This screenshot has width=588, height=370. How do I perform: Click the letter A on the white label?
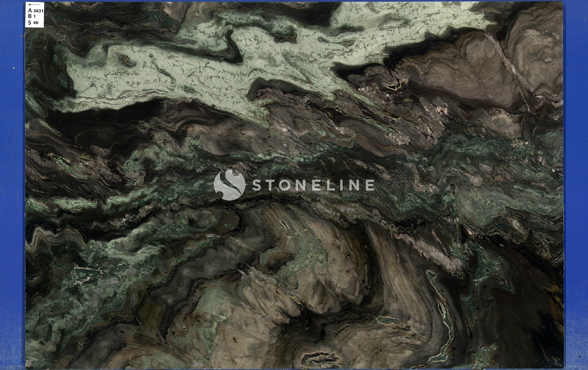click(29, 11)
